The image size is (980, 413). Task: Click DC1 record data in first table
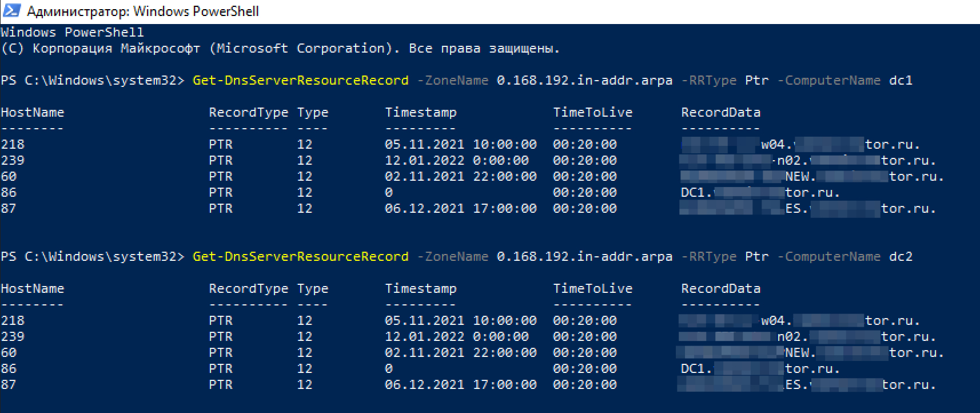coord(760,192)
